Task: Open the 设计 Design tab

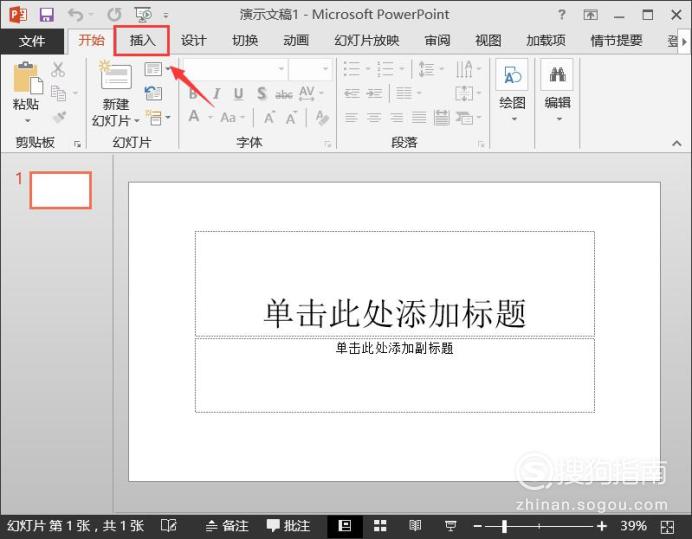Action: 193,41
